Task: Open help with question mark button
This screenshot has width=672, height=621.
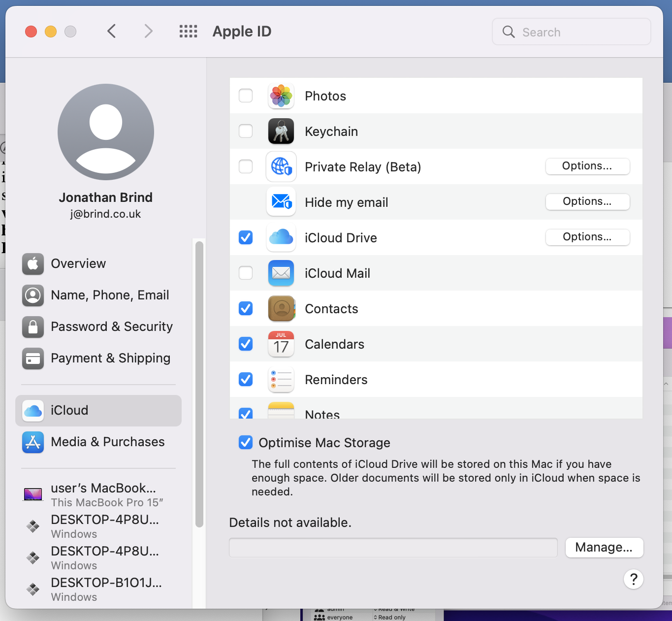Action: 634,579
